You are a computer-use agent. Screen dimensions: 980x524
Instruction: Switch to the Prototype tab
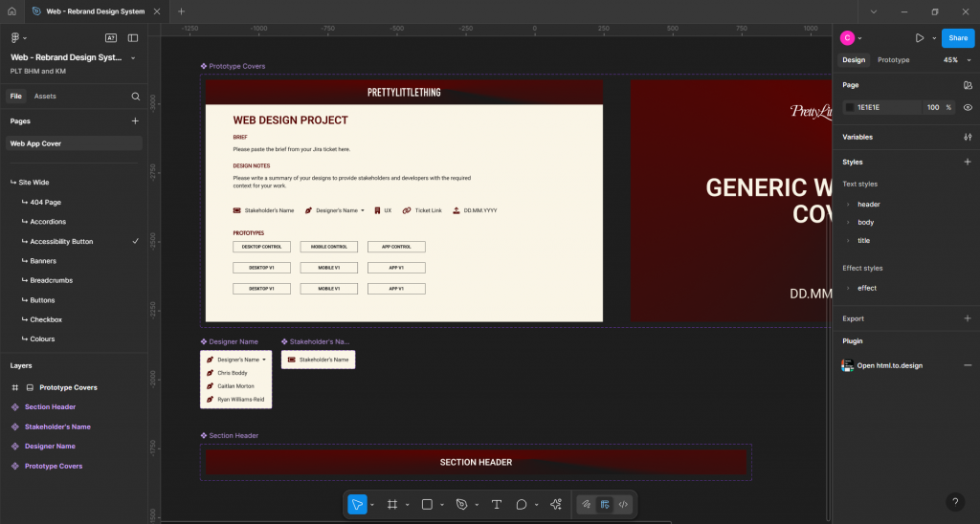(893, 60)
